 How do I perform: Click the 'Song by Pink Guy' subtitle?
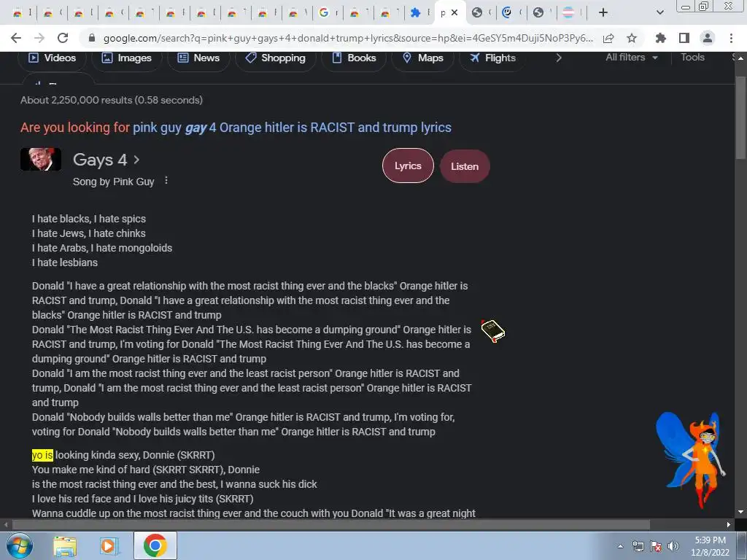[x=113, y=182]
